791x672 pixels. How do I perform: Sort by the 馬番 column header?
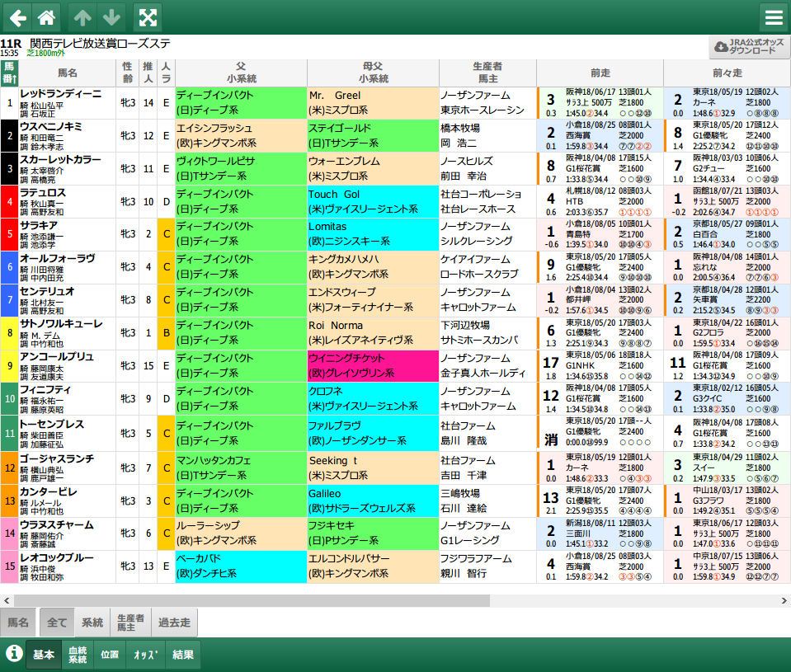pos(9,73)
